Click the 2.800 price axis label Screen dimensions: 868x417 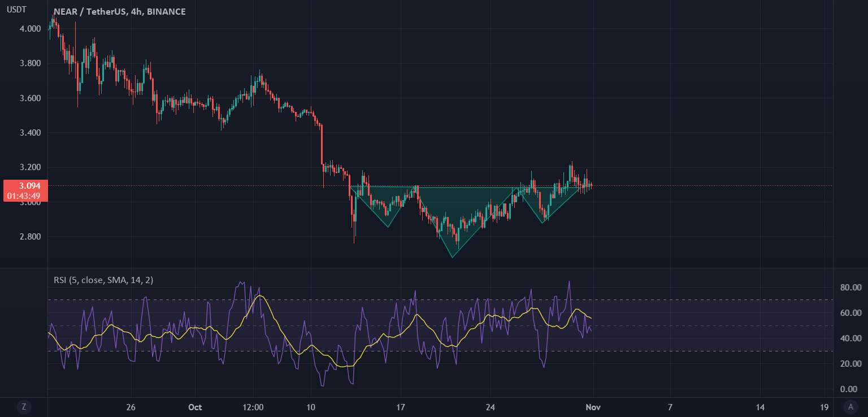pyautogui.click(x=31, y=237)
